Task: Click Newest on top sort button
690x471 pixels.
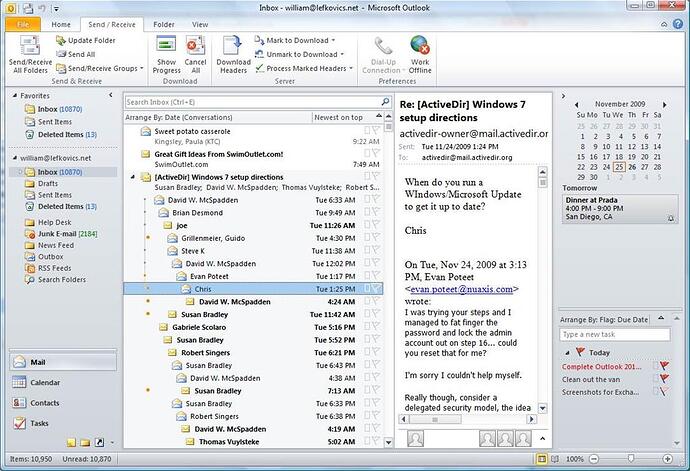Action: tap(338, 118)
